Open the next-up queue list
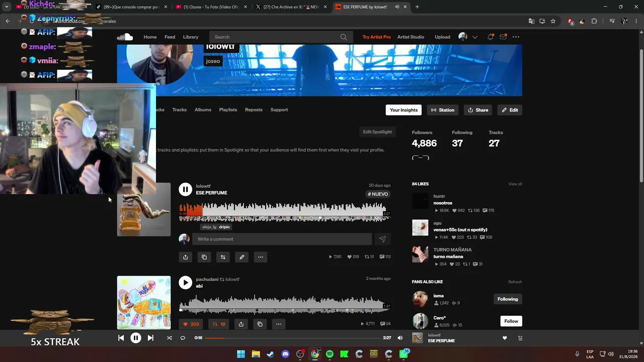This screenshot has height=362, width=644. tap(520, 338)
